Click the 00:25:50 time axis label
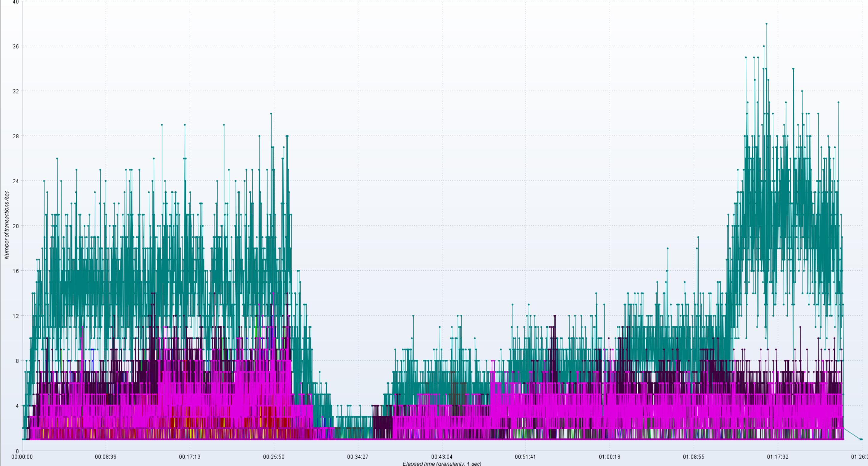The width and height of the screenshot is (868, 466). [274, 457]
